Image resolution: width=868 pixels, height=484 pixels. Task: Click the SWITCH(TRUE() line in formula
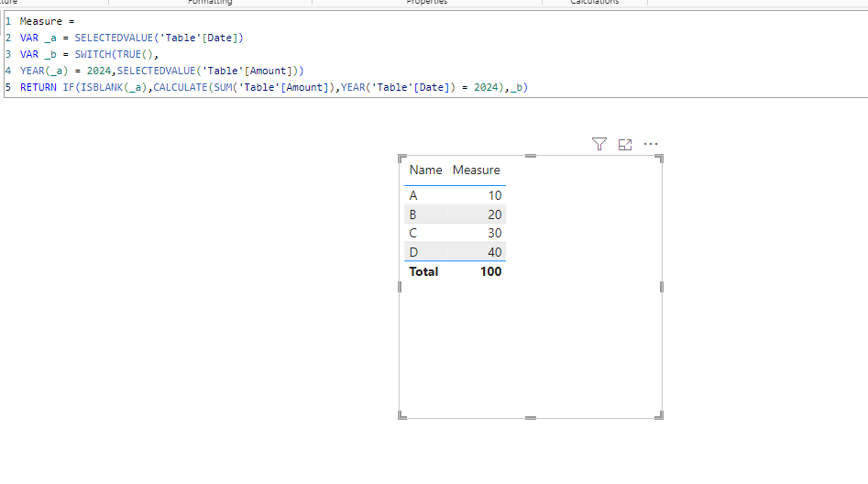click(x=89, y=54)
